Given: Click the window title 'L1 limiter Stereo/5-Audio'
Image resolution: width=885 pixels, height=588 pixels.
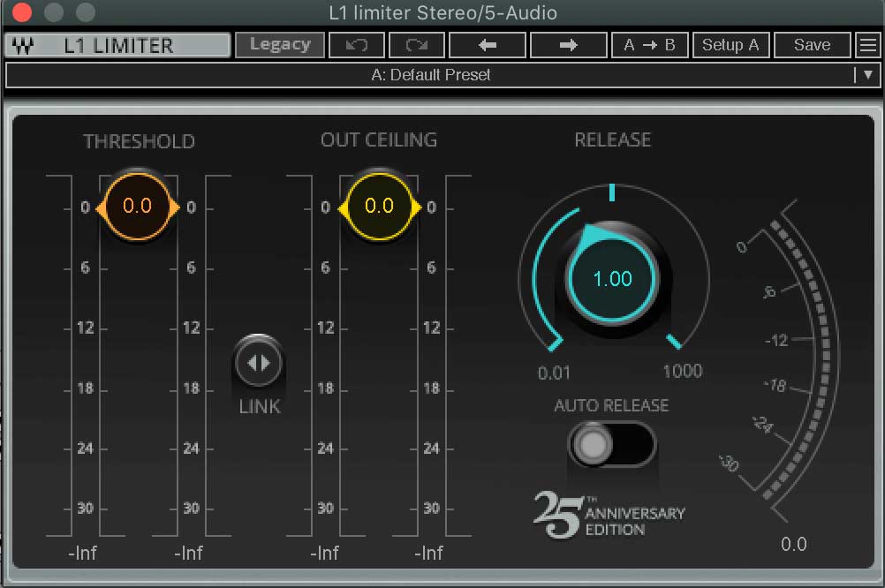Looking at the screenshot, I should 443,12.
